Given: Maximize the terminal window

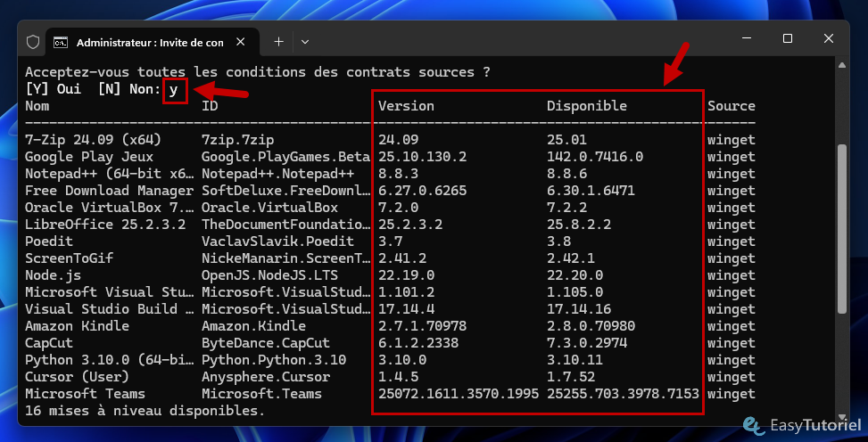Looking at the screenshot, I should click(x=787, y=38).
